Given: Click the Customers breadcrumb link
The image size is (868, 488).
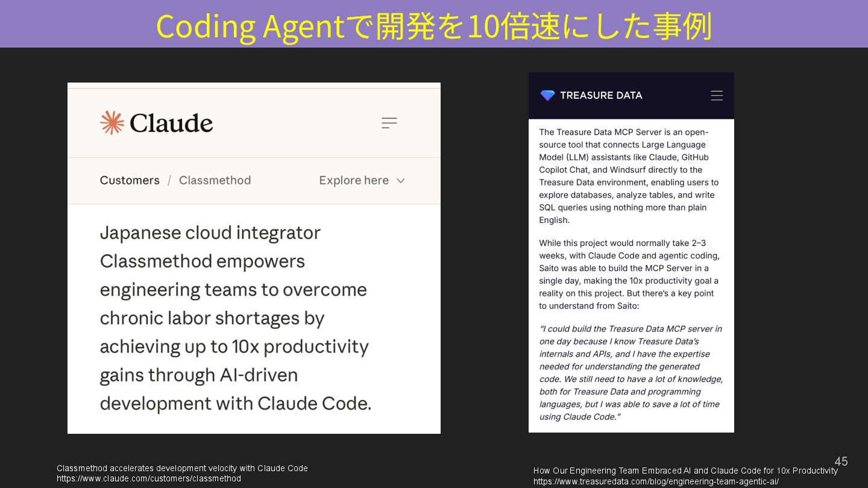Looking at the screenshot, I should pyautogui.click(x=130, y=180).
